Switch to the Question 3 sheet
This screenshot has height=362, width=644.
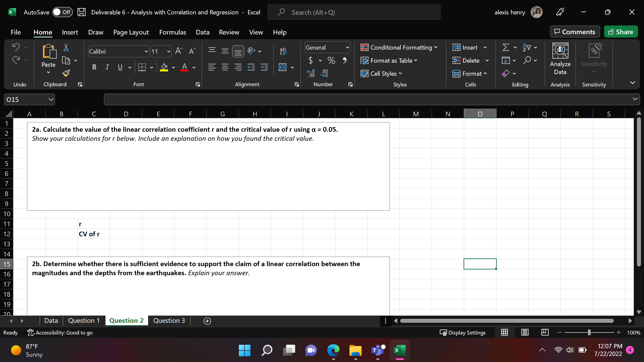pyautogui.click(x=169, y=321)
